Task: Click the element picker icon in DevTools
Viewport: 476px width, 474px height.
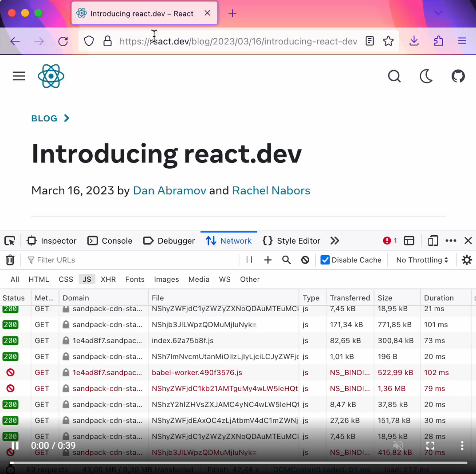Action: 9,241
